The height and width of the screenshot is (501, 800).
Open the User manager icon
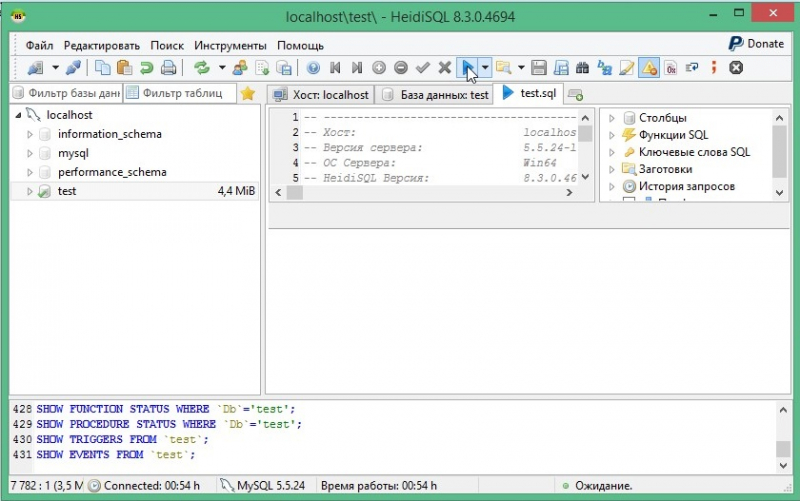[x=239, y=68]
